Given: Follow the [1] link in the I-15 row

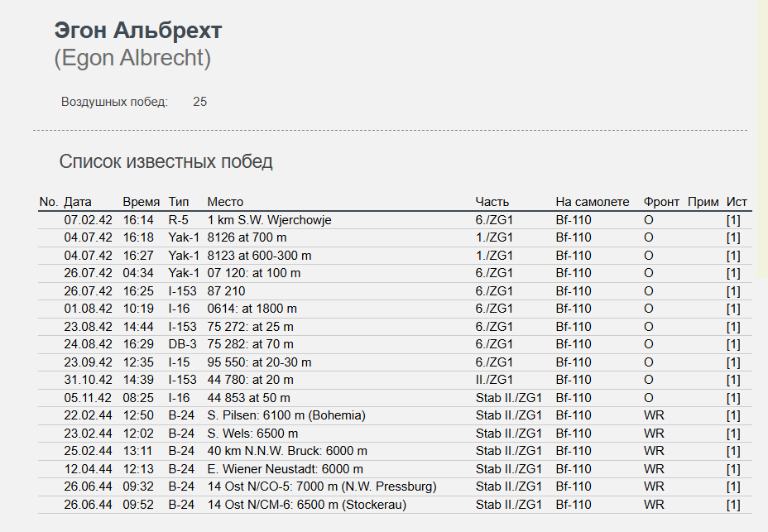Looking at the screenshot, I should pyautogui.click(x=733, y=362).
